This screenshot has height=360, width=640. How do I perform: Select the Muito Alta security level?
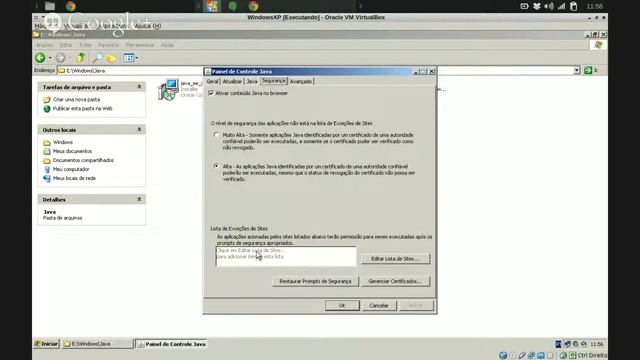point(216,135)
